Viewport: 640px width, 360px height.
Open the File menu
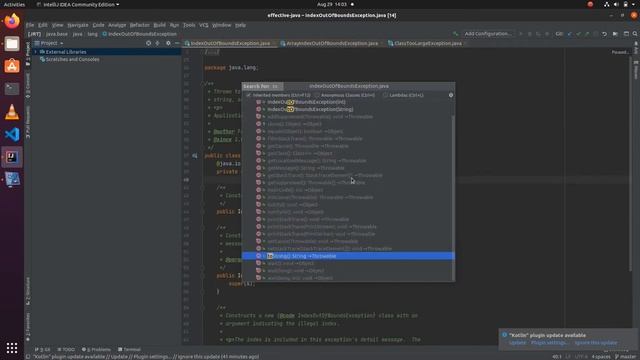tap(30, 25)
